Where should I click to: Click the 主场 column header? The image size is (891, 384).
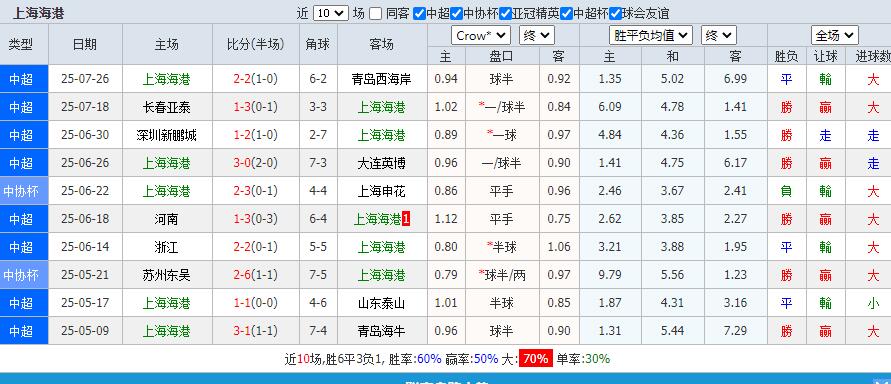(167, 44)
